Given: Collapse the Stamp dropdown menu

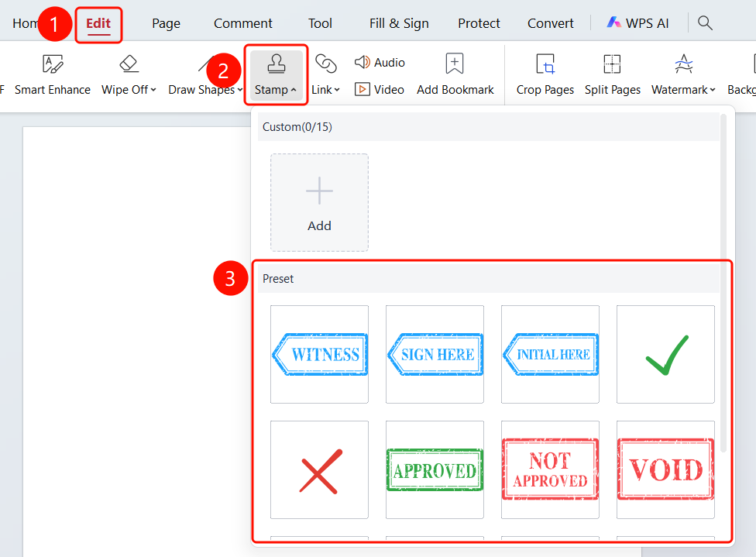Looking at the screenshot, I should tap(276, 75).
